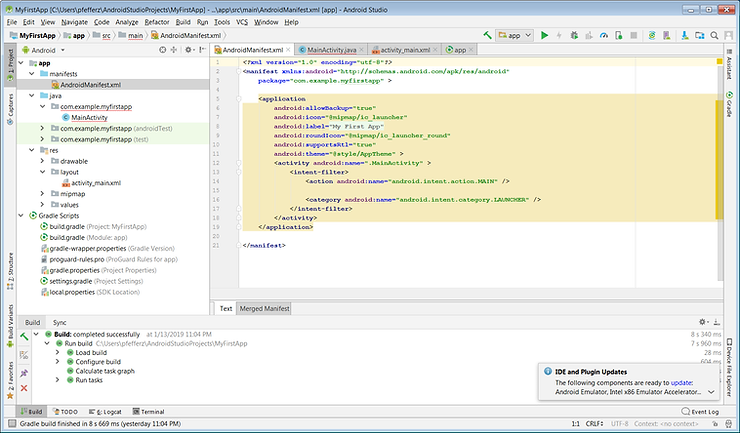
Task: Click the Make Project hammer icon in toolbar
Action: tap(488, 35)
